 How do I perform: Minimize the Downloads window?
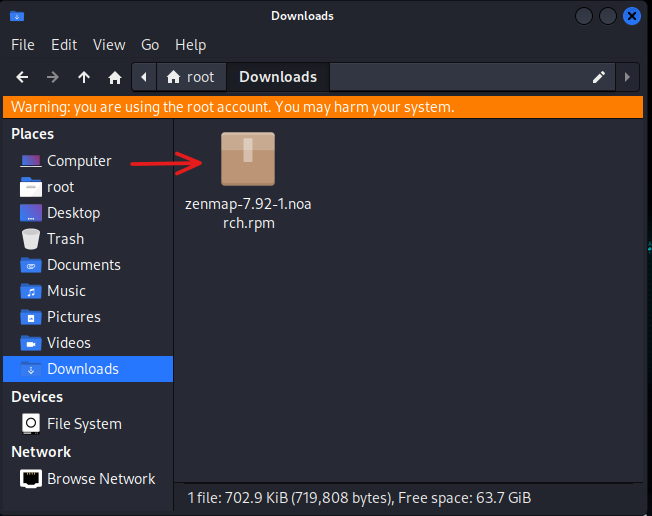tap(584, 16)
